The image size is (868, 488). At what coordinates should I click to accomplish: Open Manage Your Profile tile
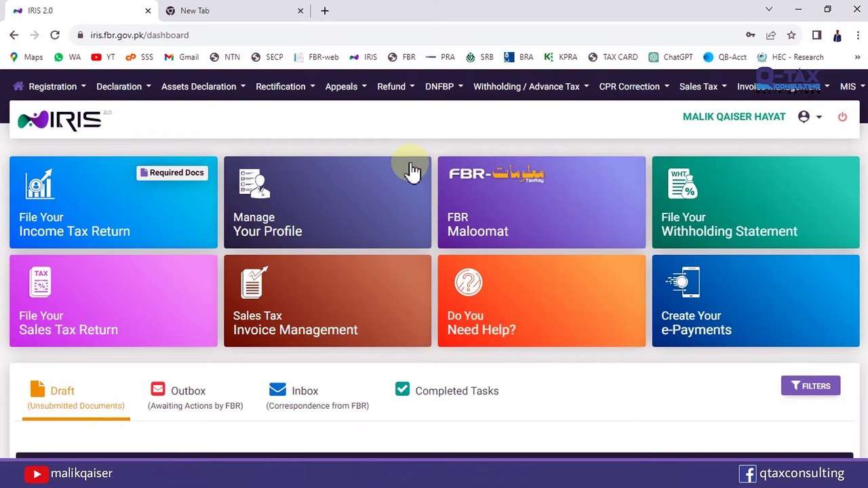click(328, 203)
